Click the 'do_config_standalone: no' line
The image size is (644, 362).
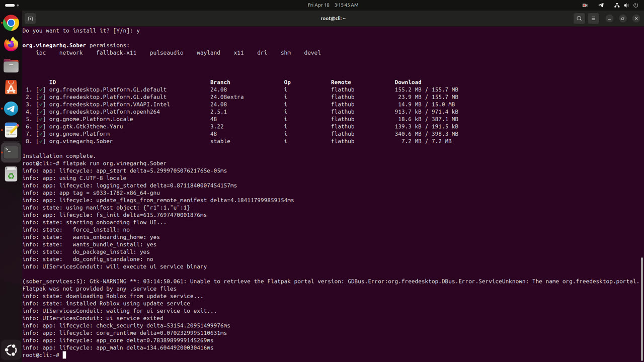click(88, 259)
